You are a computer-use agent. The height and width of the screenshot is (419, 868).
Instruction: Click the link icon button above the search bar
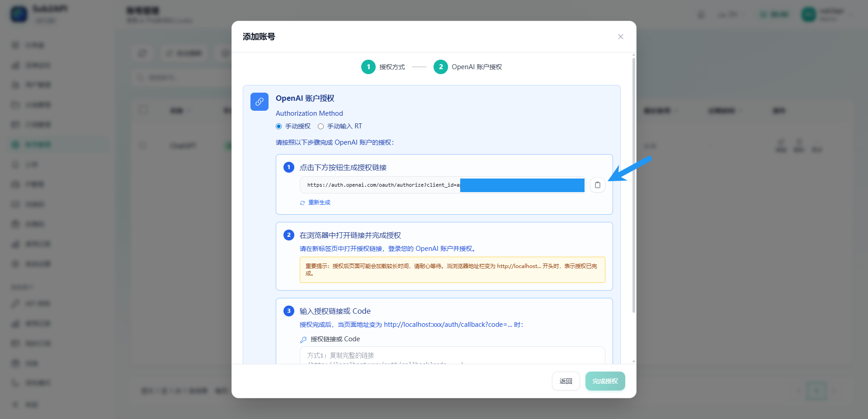[142, 53]
